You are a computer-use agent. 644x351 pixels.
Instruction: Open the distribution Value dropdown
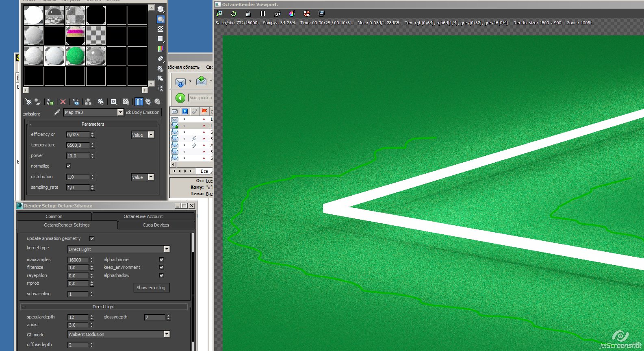pyautogui.click(x=151, y=177)
